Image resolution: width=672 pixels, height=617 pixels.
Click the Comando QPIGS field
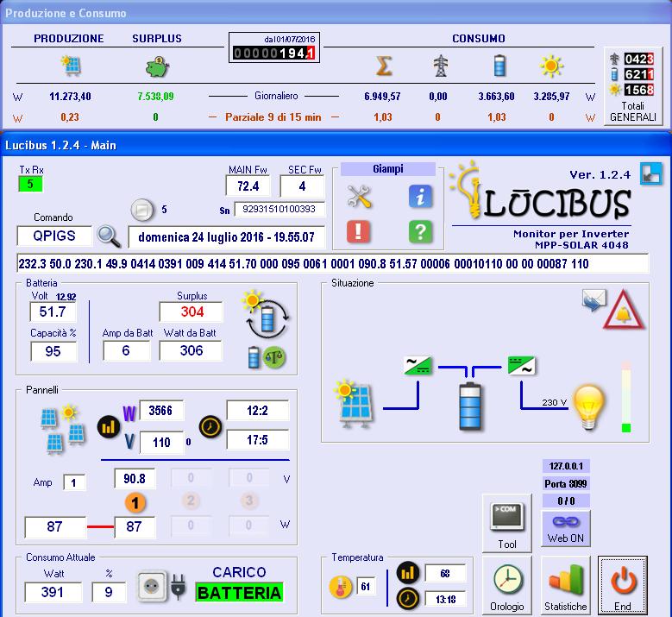(54, 236)
